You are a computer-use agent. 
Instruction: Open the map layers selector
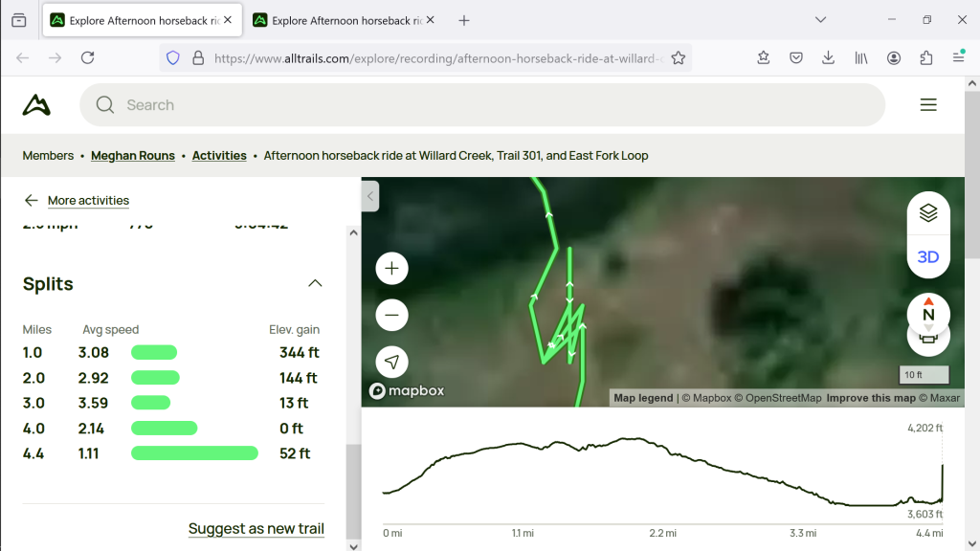pos(927,213)
